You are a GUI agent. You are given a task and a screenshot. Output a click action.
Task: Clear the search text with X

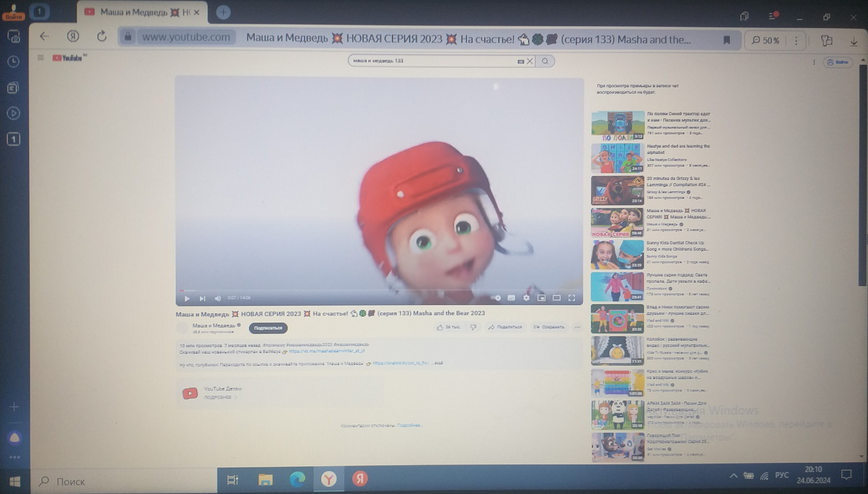coord(530,61)
